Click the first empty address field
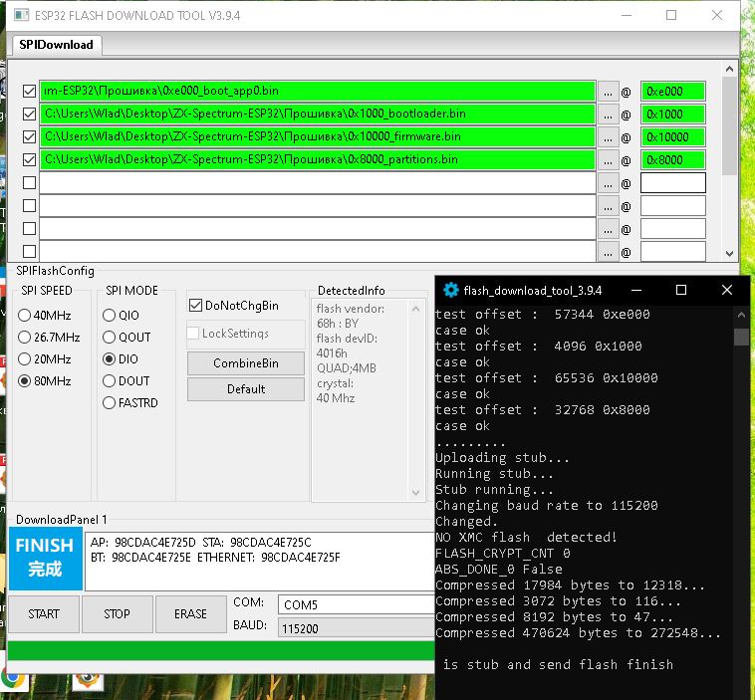The width and height of the screenshot is (755, 700). (x=673, y=183)
